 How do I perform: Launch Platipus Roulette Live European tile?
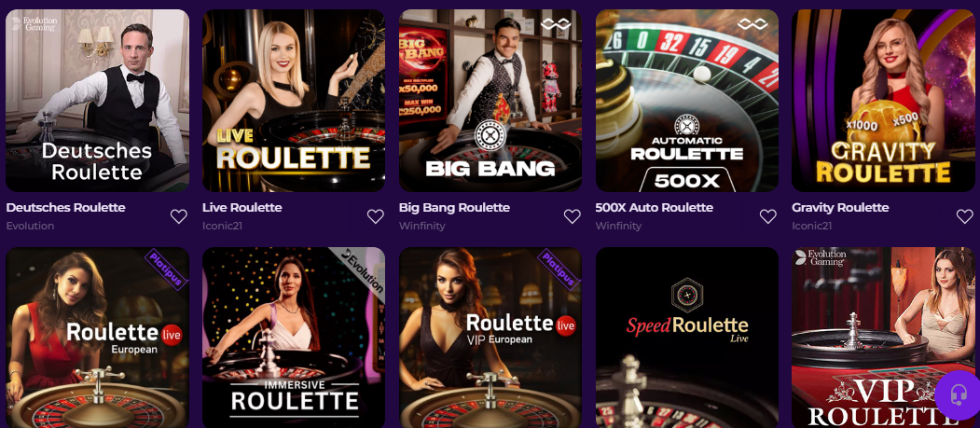pos(97,336)
